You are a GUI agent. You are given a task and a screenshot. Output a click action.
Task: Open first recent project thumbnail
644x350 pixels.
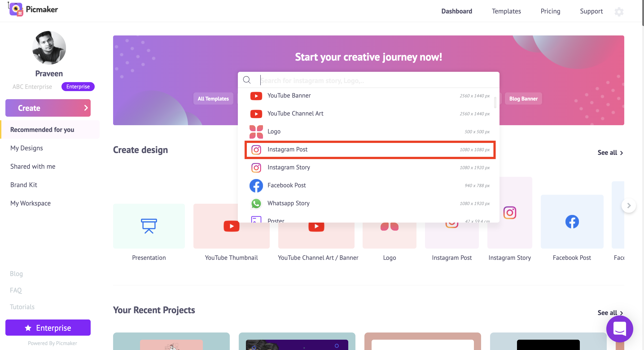coord(171,341)
